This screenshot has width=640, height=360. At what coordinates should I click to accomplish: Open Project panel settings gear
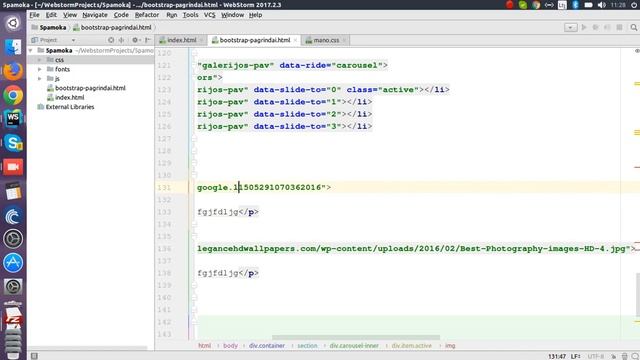(x=136, y=40)
